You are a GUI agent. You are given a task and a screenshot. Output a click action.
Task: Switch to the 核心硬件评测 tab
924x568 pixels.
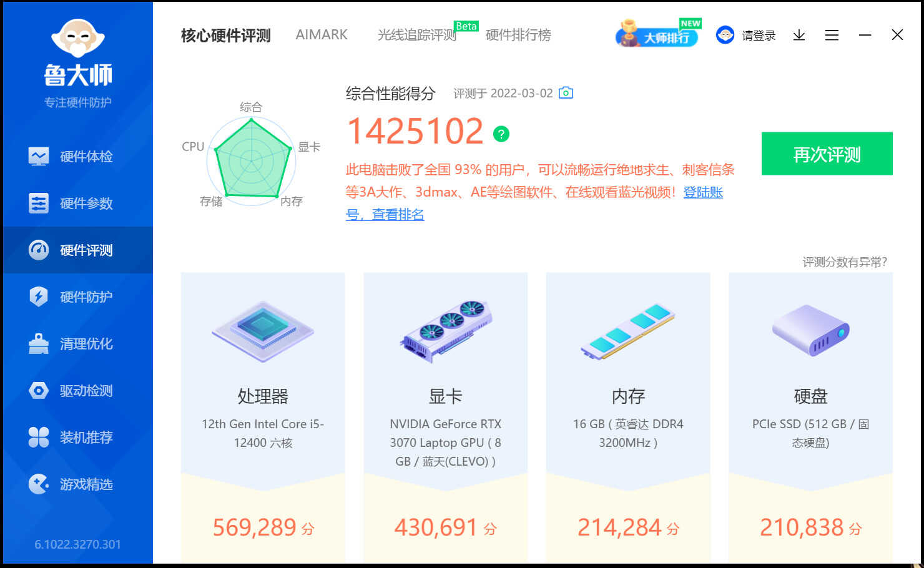click(226, 35)
